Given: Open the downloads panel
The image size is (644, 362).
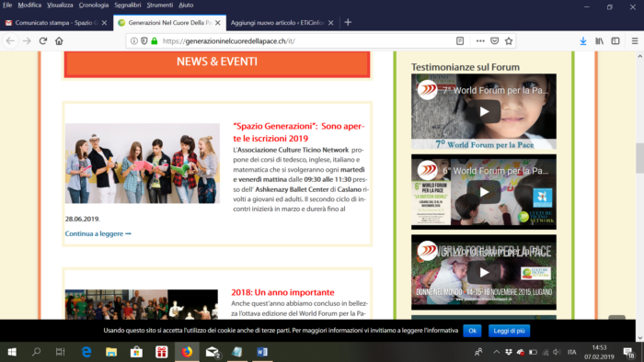Looking at the screenshot, I should tap(583, 41).
